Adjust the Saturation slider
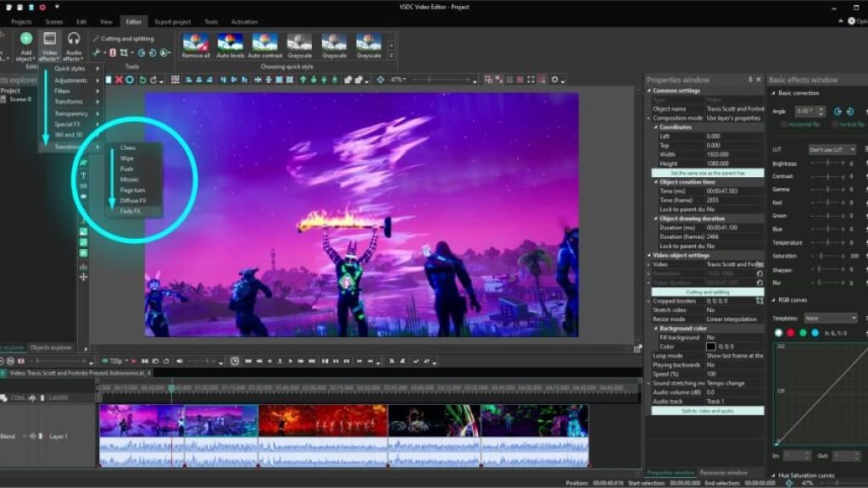Screen dimensions: 868x488 point(827,256)
